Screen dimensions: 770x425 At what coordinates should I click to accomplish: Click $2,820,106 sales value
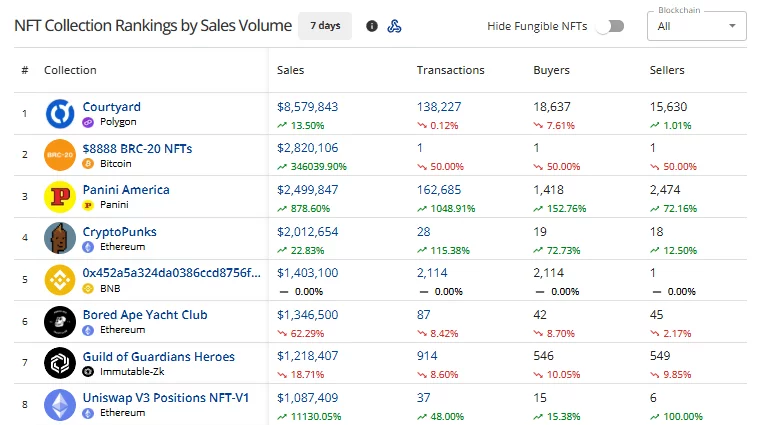tap(307, 148)
